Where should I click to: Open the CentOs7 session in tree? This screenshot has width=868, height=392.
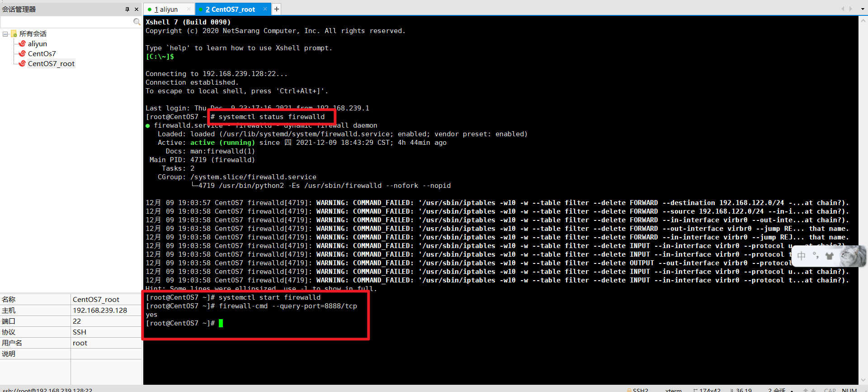tap(42, 54)
